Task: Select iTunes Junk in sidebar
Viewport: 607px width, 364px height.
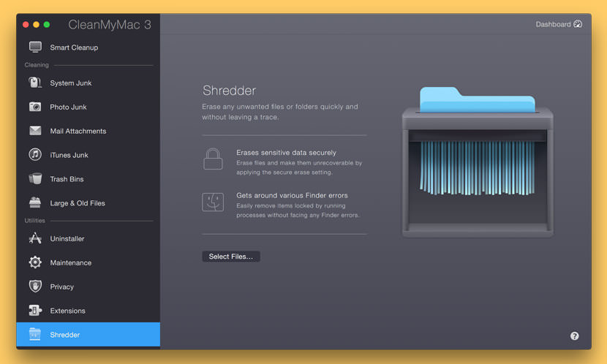Action: [88, 155]
